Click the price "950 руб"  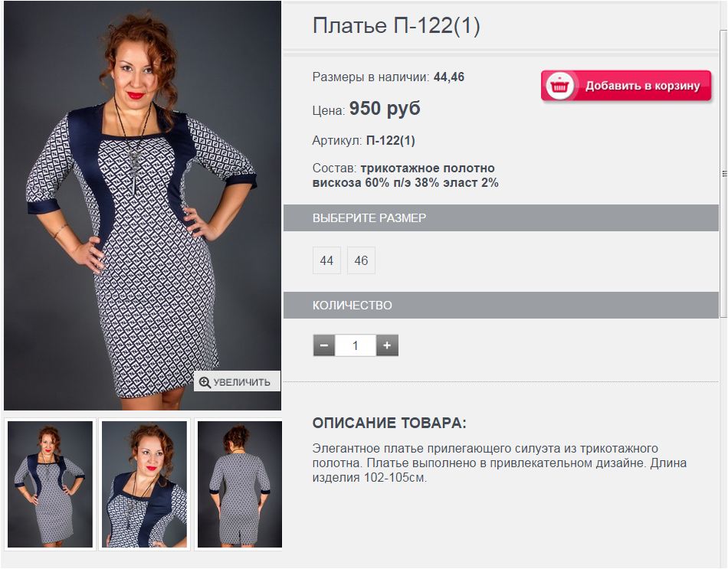385,109
